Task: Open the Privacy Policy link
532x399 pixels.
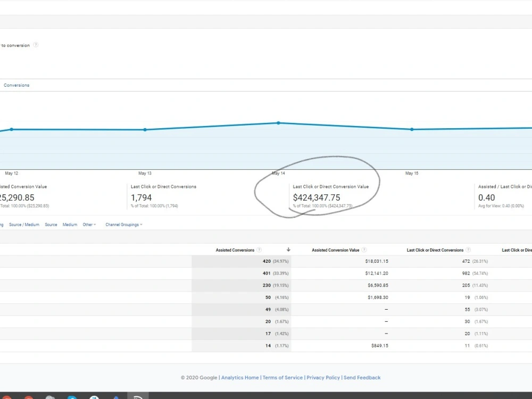Action: click(x=323, y=378)
